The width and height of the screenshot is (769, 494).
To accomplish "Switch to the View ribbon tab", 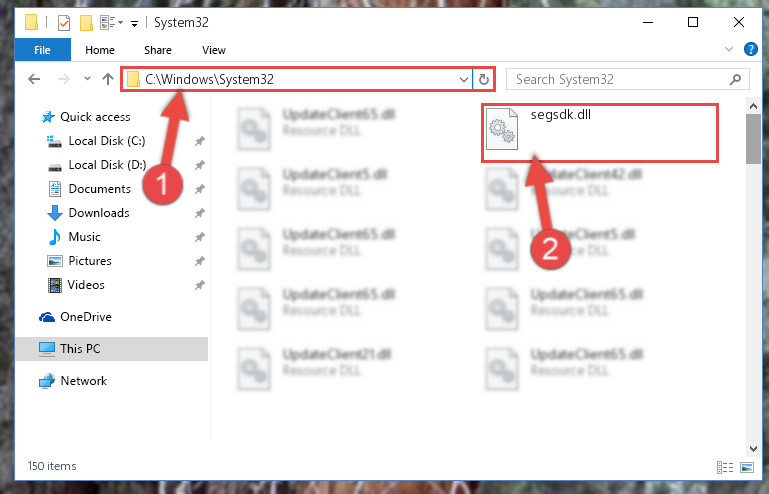I will pyautogui.click(x=214, y=50).
